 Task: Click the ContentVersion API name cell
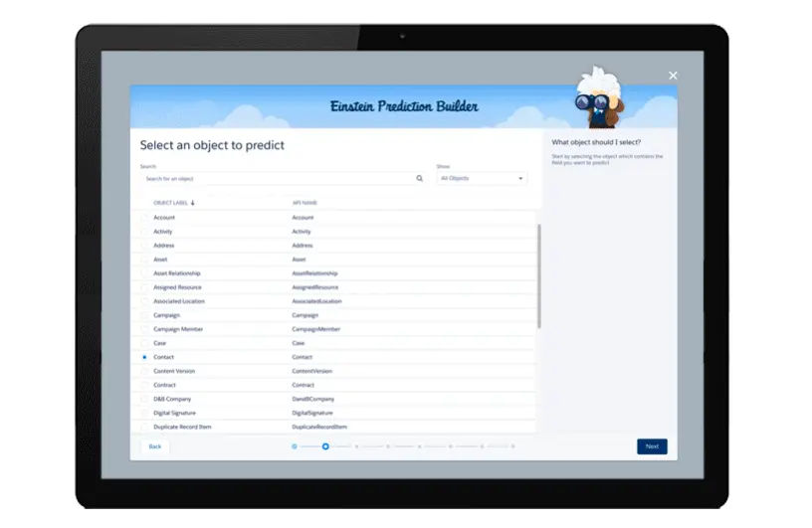click(x=312, y=371)
